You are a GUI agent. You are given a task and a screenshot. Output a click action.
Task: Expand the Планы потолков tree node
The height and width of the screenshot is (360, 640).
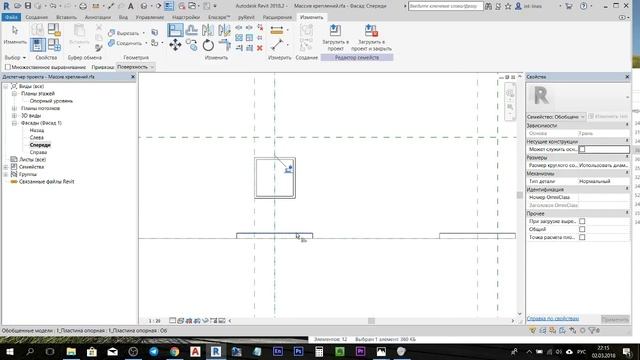[14, 108]
